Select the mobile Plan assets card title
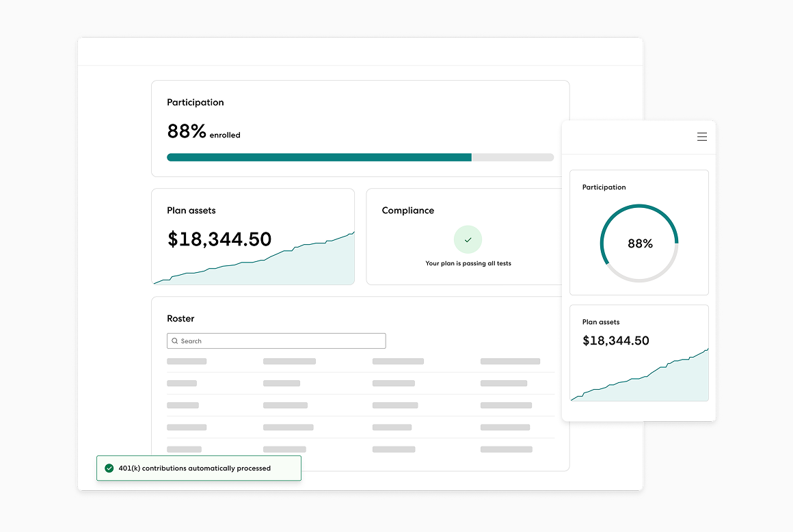 click(600, 322)
